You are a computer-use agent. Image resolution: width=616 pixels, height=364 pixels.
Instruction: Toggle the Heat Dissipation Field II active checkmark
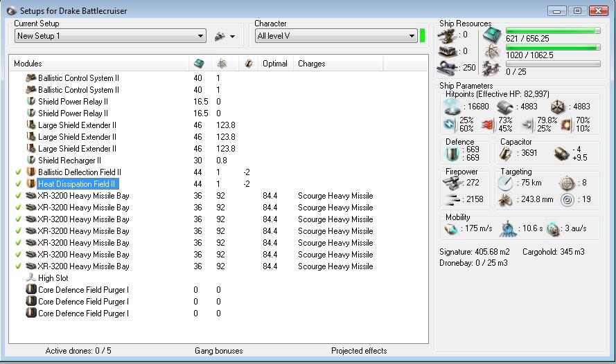18,184
